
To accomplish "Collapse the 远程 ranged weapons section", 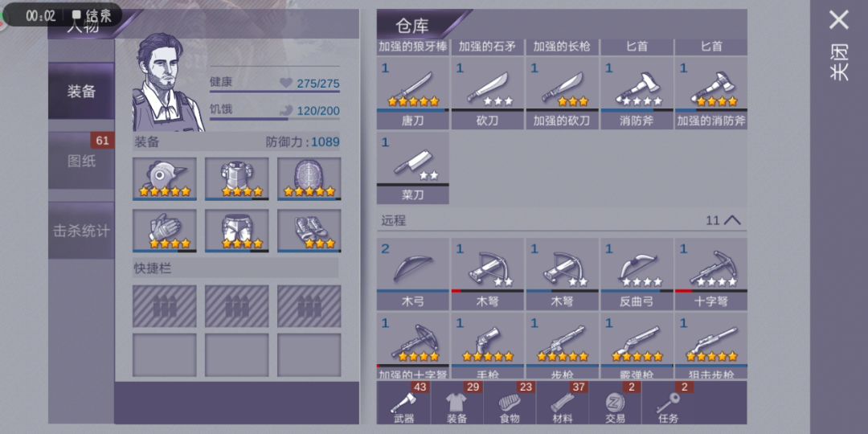I will 732,220.
